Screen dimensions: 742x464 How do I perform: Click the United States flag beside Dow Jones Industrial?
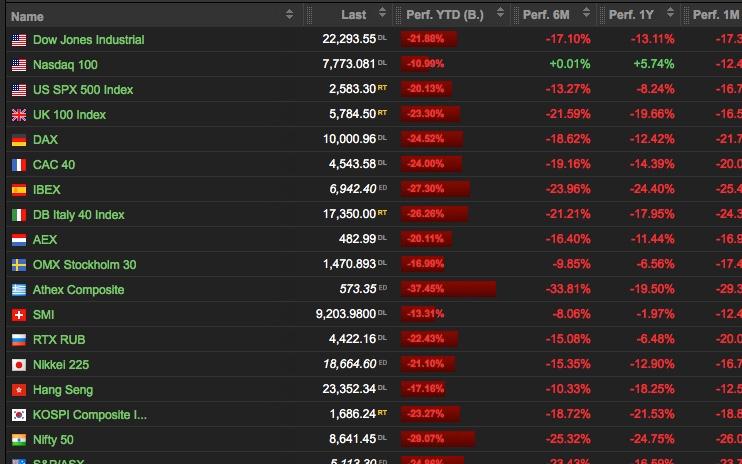18,40
